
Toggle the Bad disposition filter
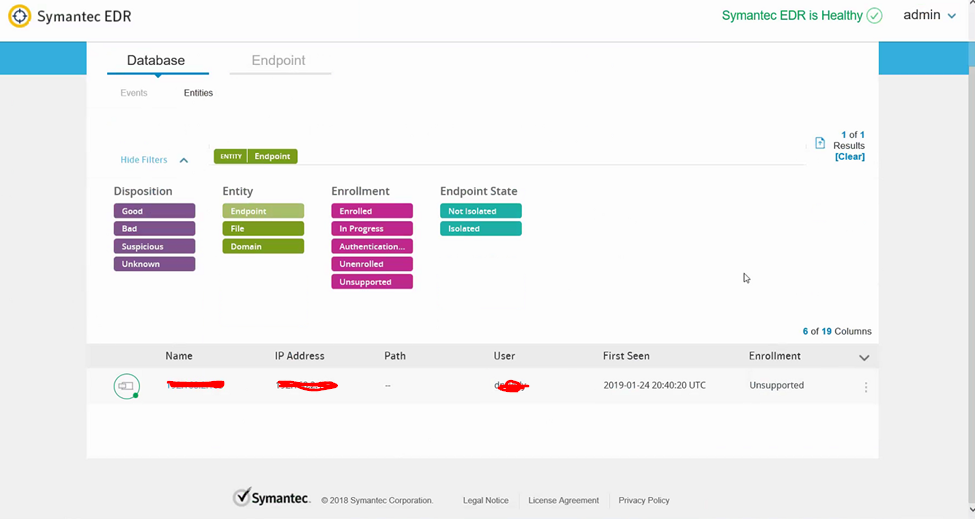154,228
